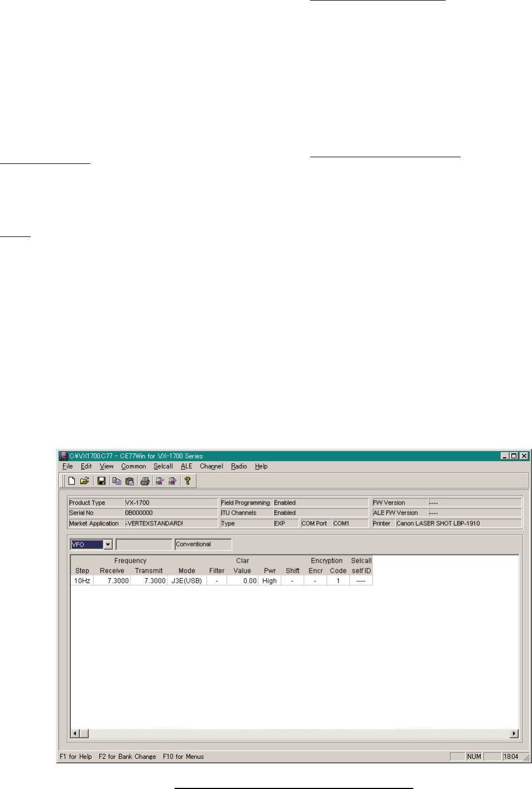Click the Market Application -VERTEXSTANDARD! field
This screenshot has width=532, height=789.
tap(171, 523)
